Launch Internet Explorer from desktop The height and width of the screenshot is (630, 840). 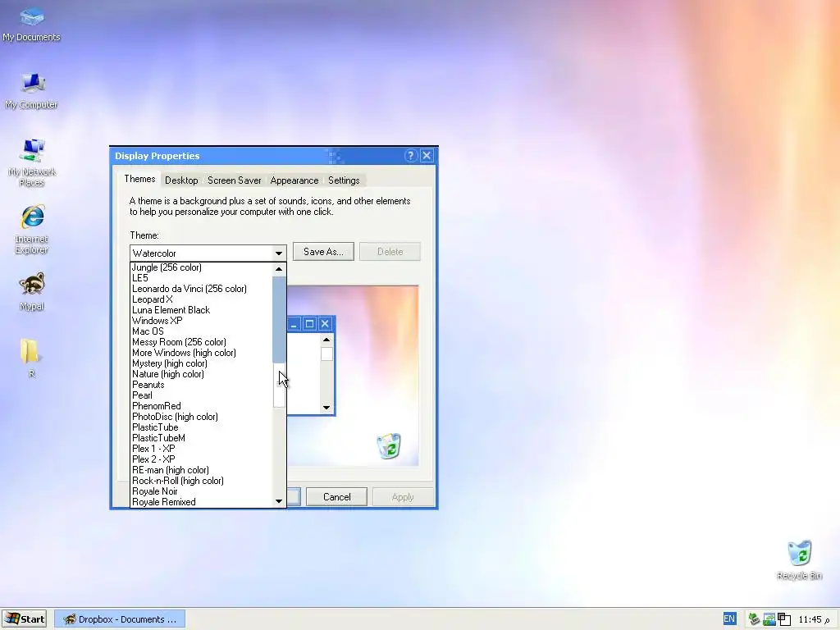pyautogui.click(x=32, y=230)
